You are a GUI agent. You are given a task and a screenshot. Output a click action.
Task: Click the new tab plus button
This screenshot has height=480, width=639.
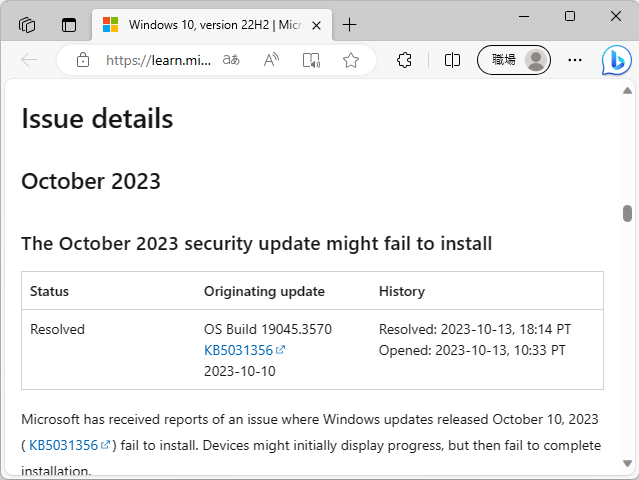pos(349,24)
